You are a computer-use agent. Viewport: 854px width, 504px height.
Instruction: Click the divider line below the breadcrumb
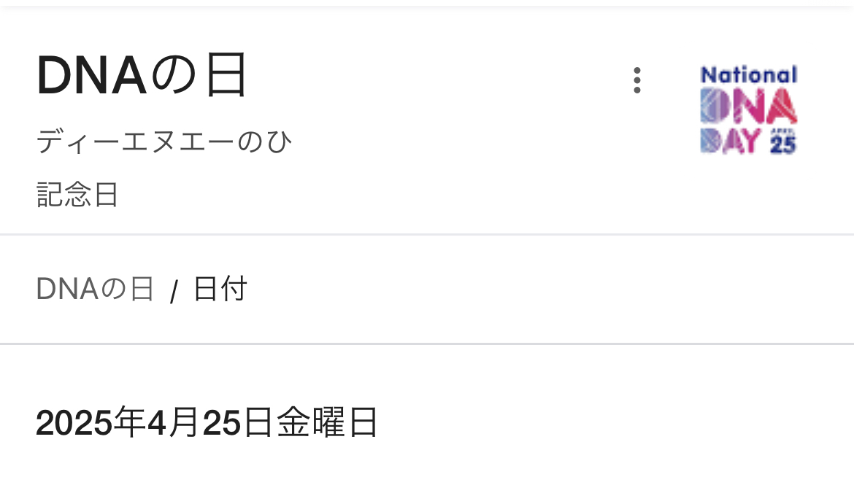tap(427, 344)
